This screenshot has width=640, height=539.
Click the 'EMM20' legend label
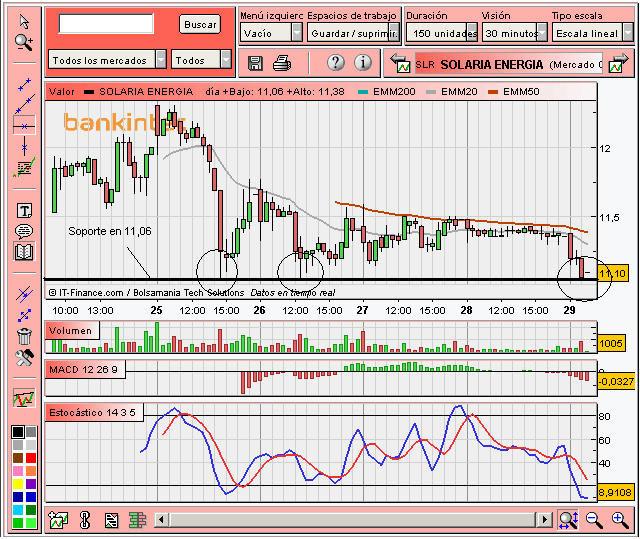(459, 92)
